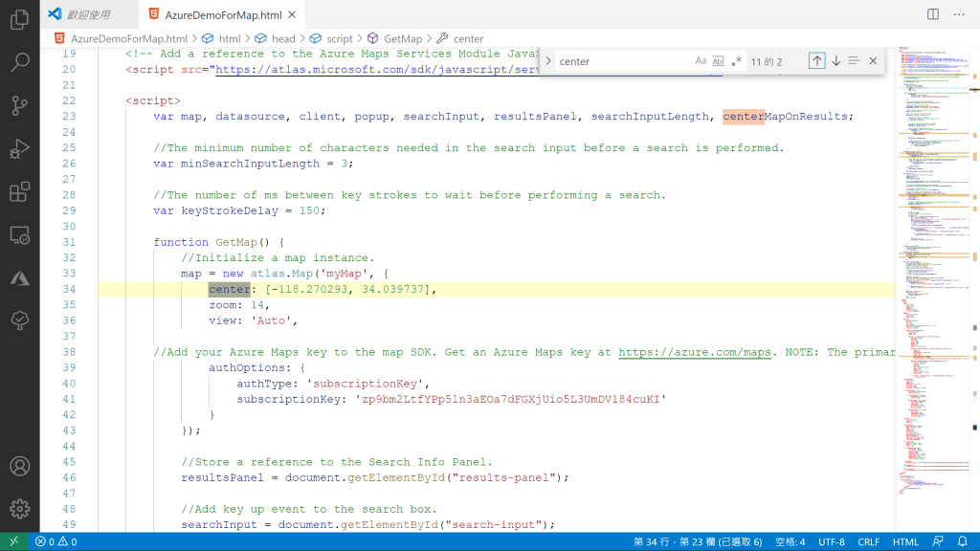The image size is (980, 551).
Task: Open the Extensions view
Action: coord(19,191)
